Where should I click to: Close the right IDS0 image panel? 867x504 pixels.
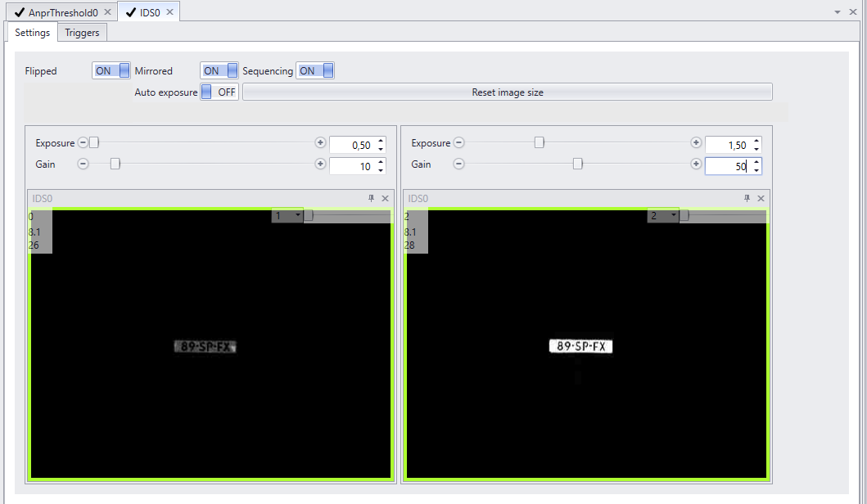[761, 198]
